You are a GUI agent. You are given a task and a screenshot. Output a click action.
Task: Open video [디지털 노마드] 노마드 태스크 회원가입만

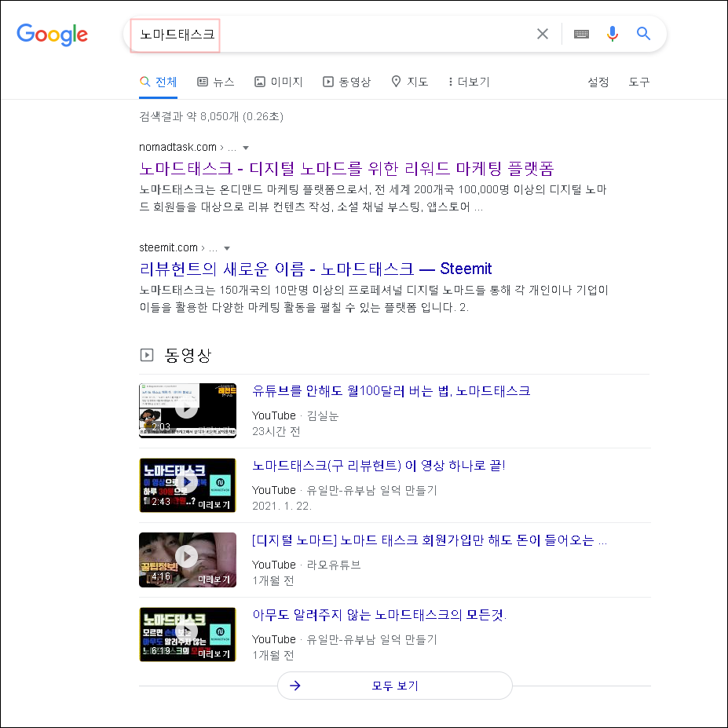pos(430,540)
